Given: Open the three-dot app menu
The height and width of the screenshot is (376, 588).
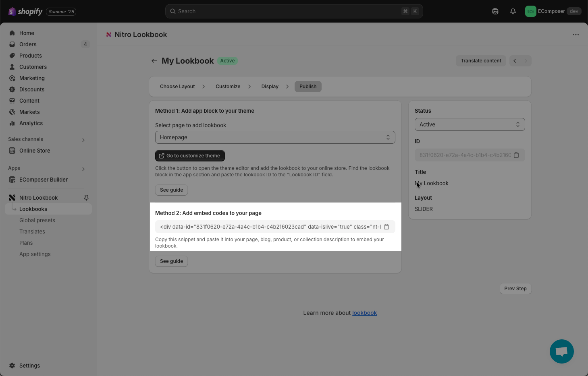Looking at the screenshot, I should pyautogui.click(x=576, y=35).
